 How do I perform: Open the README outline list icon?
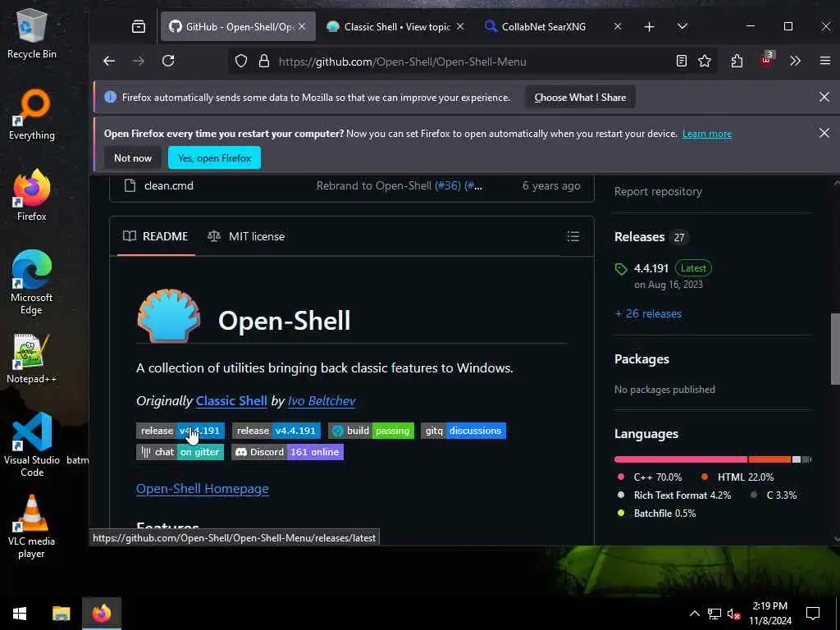[x=573, y=236]
